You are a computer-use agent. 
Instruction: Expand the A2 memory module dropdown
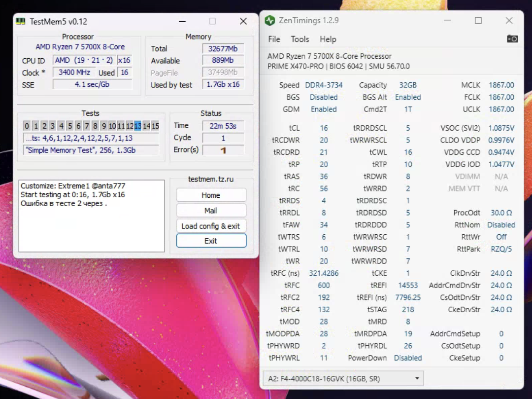click(x=343, y=379)
